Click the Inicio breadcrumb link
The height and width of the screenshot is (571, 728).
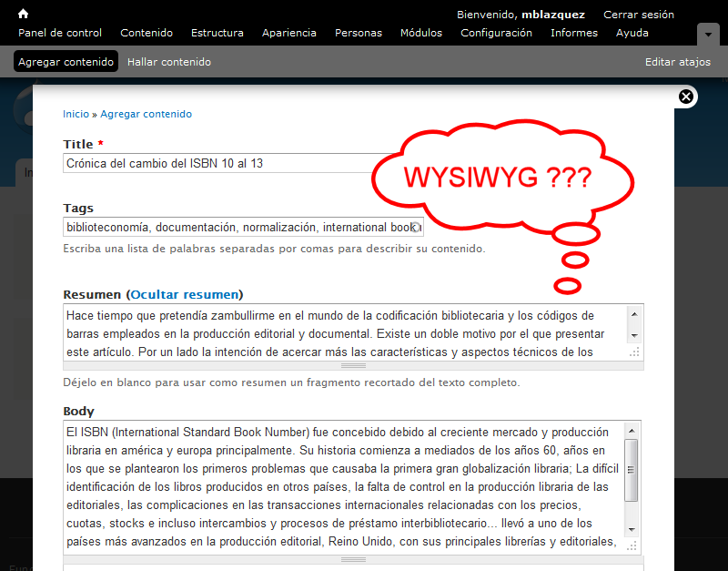click(x=76, y=114)
